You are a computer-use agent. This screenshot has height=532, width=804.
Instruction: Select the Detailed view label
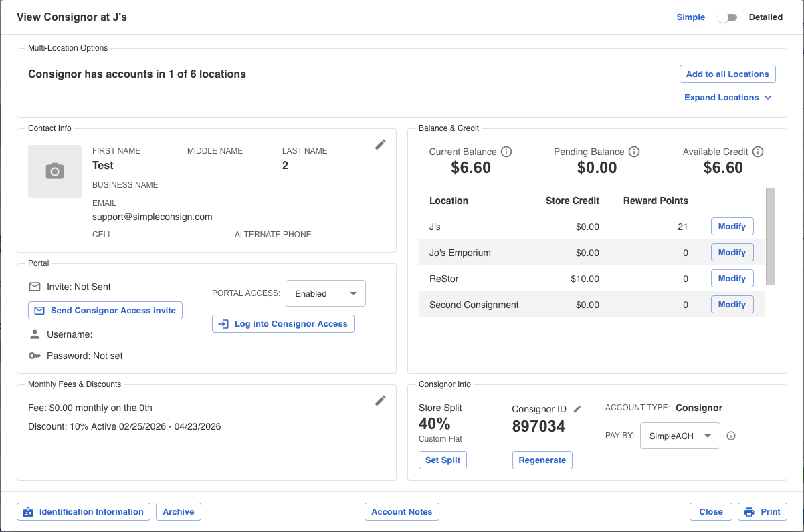coord(766,17)
